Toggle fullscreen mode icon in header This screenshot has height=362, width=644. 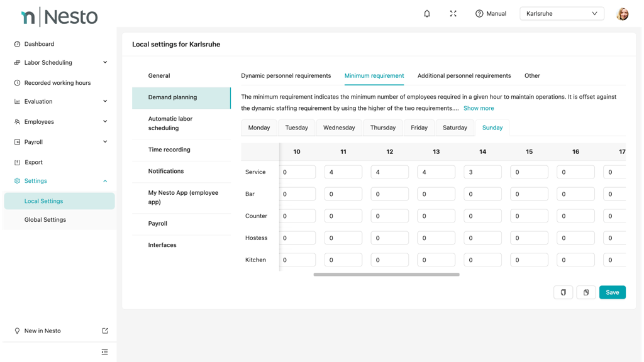[x=453, y=13]
